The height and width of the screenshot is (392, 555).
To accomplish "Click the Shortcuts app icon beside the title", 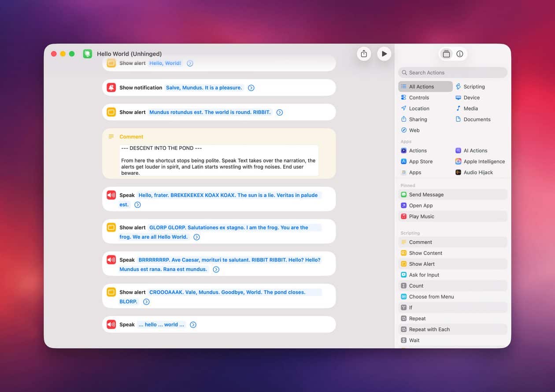I will point(88,54).
